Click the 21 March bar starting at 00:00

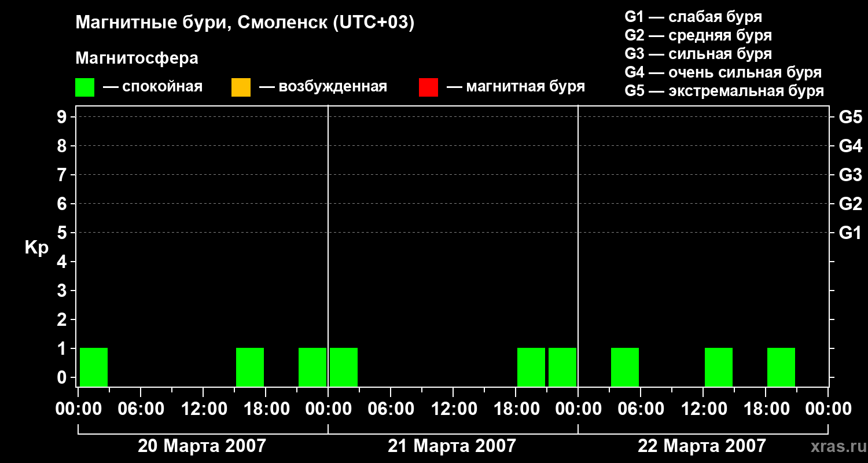pos(344,367)
